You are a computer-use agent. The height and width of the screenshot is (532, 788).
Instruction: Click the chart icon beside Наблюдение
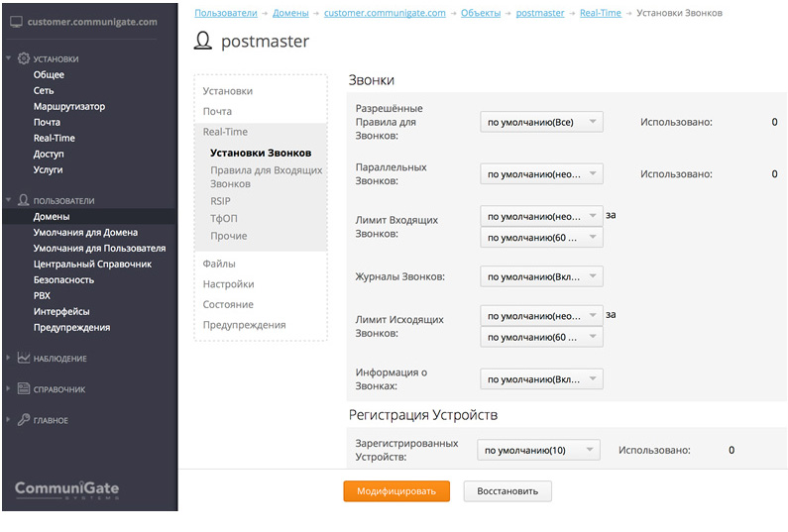point(24,358)
